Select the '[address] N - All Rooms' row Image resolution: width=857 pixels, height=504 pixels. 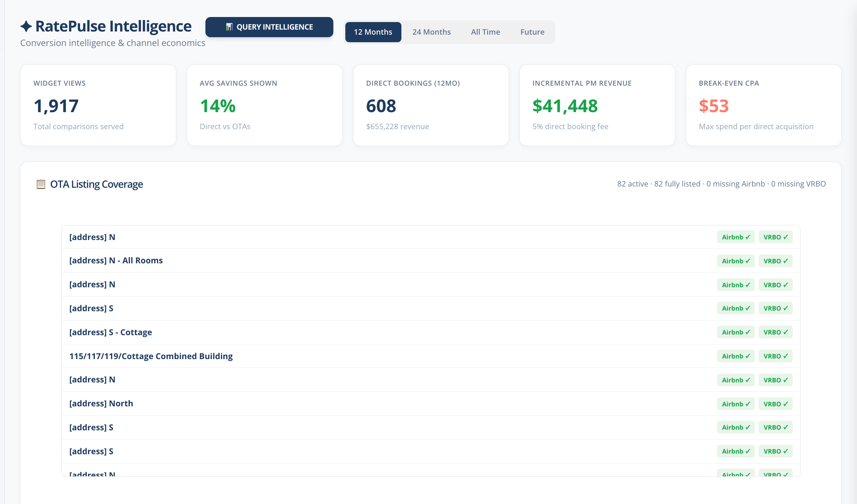[431, 261]
